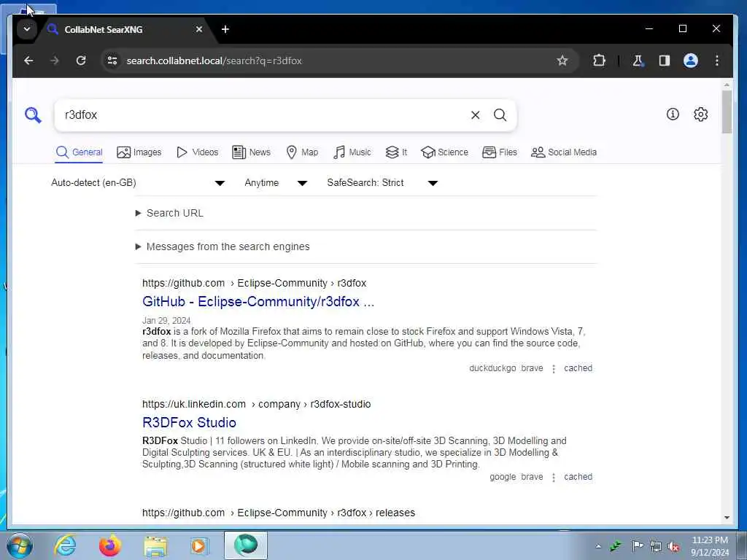Screen dimensions: 747x560
Task: Reload the current page
Action: pyautogui.click(x=81, y=61)
